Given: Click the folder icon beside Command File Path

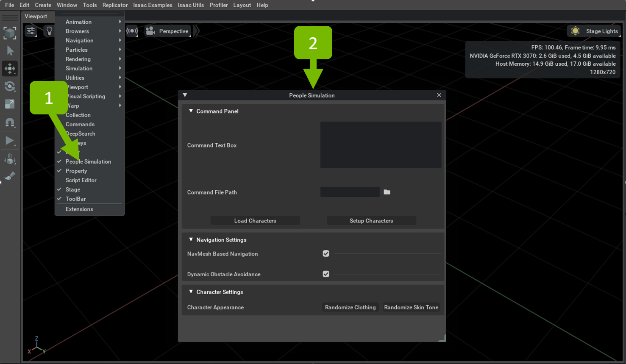Looking at the screenshot, I should tap(387, 192).
